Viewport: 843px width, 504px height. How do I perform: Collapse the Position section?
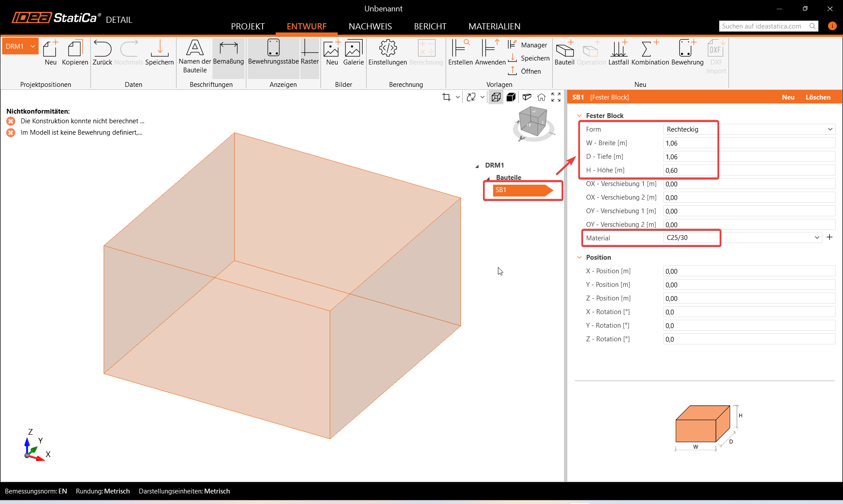(580, 257)
